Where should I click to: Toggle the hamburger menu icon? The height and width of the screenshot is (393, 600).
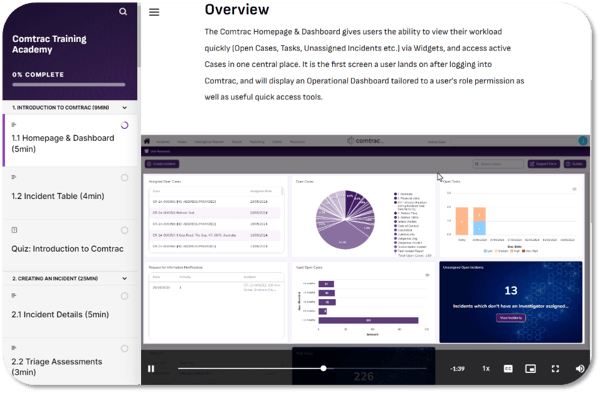coord(154,12)
